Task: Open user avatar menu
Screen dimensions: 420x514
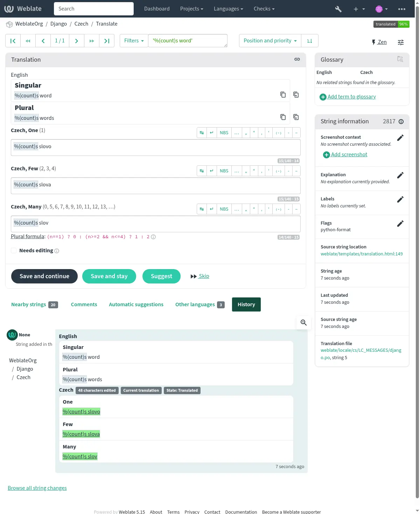Action: (381, 9)
